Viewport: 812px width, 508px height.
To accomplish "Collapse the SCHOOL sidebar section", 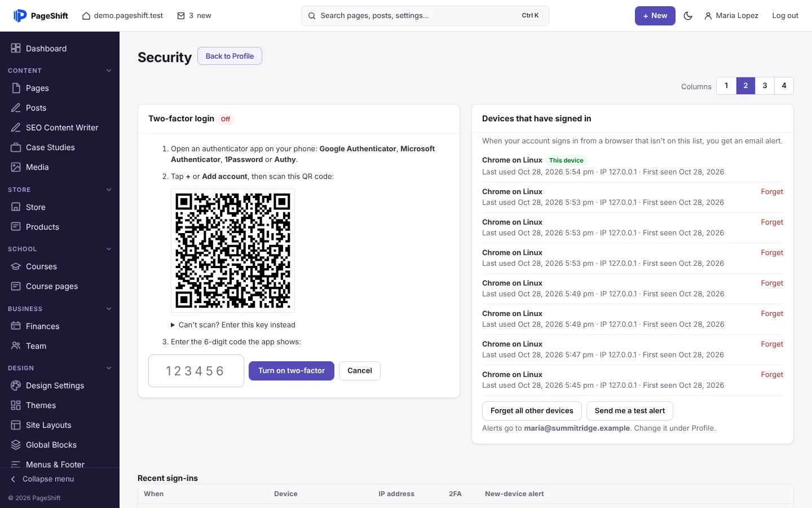I will click(109, 249).
